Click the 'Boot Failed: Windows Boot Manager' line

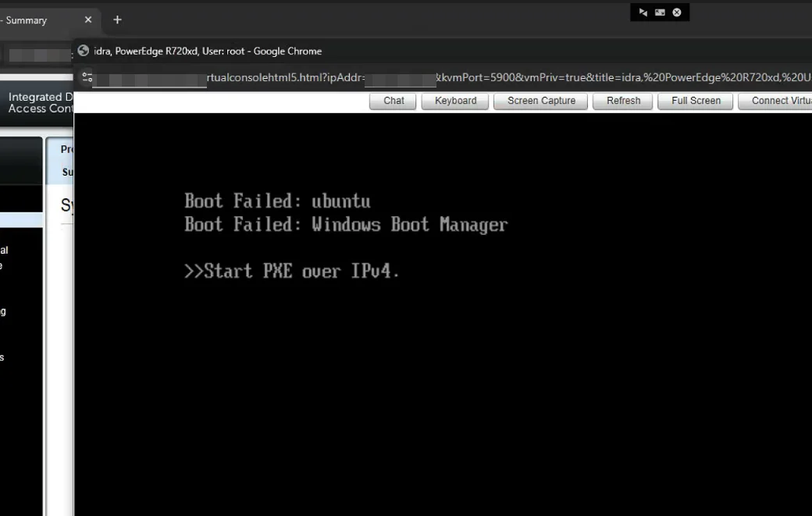click(346, 225)
